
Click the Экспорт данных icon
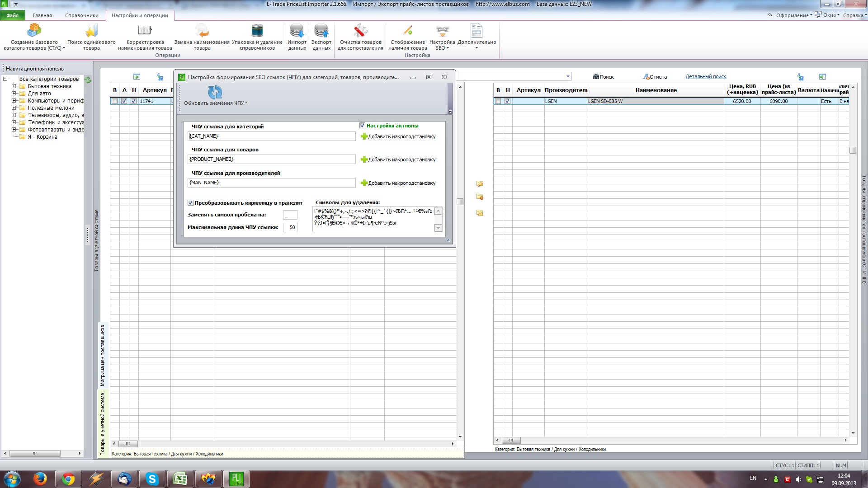click(321, 30)
